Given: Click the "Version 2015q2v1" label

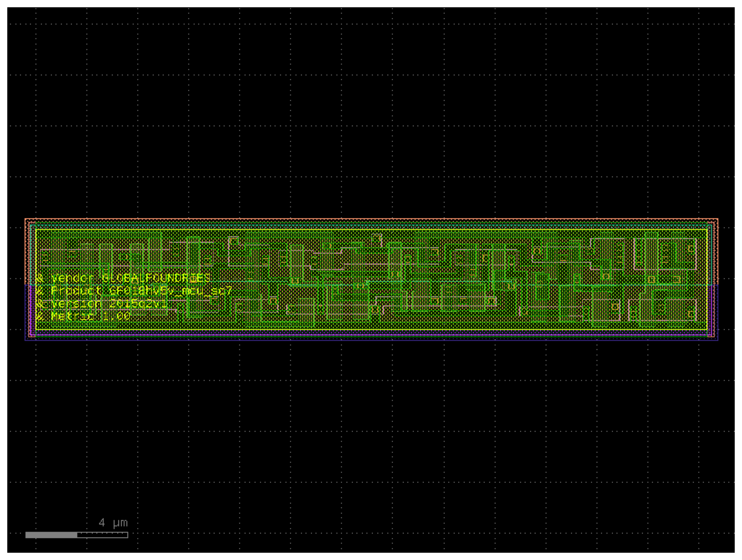Looking at the screenshot, I should pos(109,304).
